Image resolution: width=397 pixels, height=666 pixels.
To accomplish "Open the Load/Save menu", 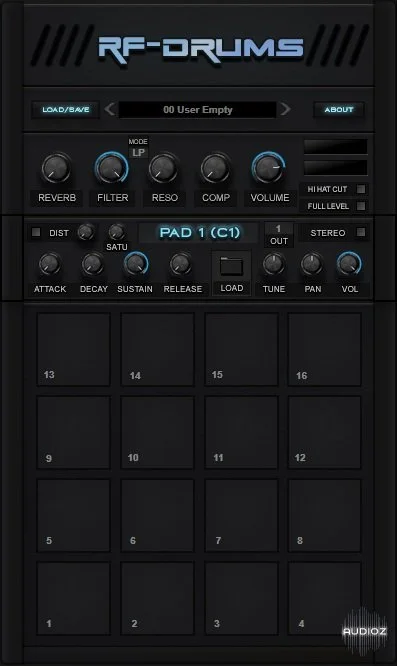I will click(65, 110).
